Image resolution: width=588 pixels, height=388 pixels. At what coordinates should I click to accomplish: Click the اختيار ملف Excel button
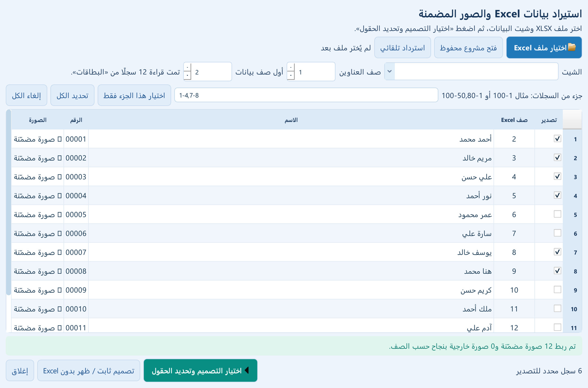(544, 48)
